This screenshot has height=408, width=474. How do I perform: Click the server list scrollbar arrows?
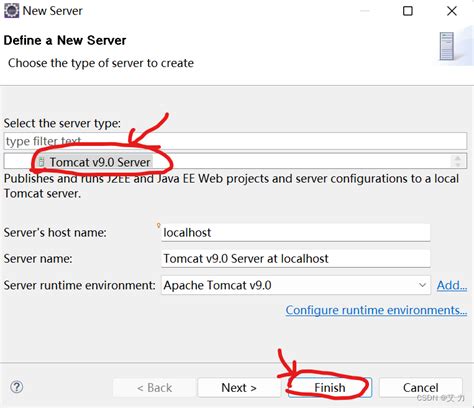(x=458, y=161)
